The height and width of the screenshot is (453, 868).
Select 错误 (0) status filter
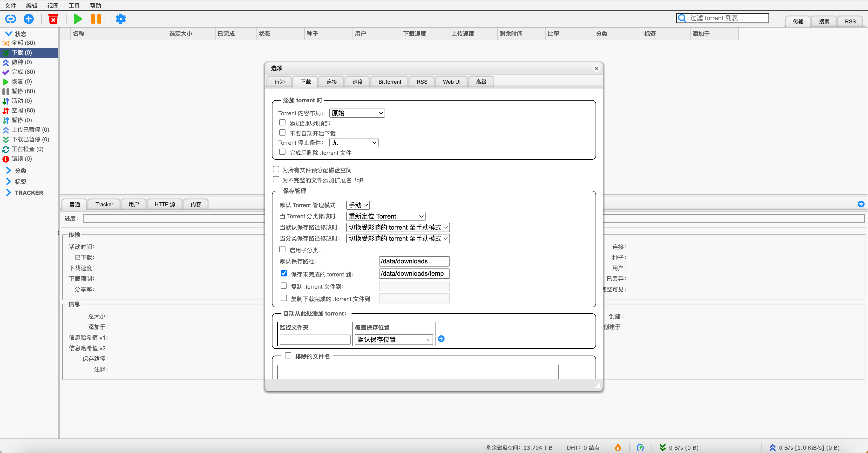[29, 159]
